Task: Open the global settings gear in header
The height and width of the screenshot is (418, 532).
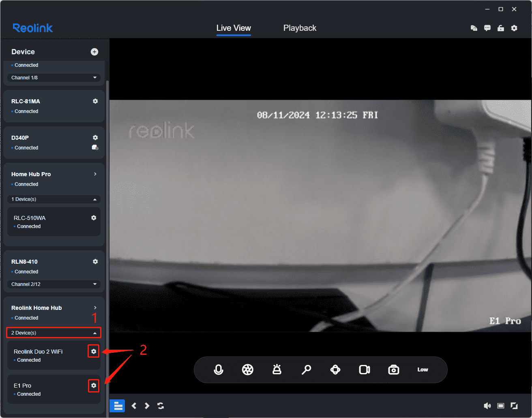Action: click(x=514, y=28)
